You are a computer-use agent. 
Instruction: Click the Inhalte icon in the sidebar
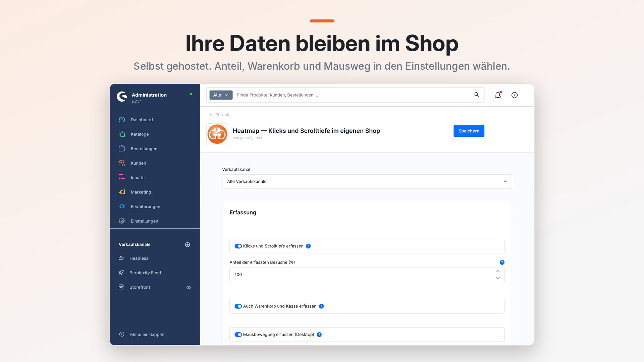click(x=122, y=177)
